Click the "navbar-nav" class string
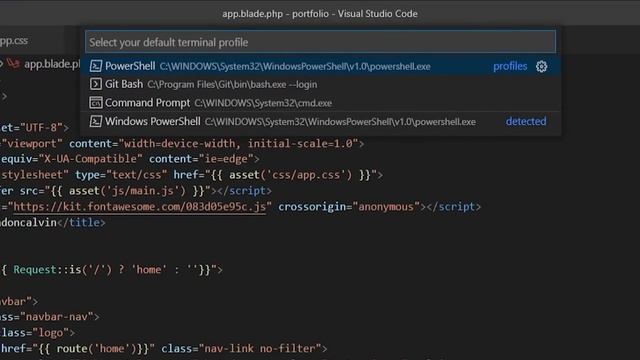640x360 pixels. [x=56, y=317]
